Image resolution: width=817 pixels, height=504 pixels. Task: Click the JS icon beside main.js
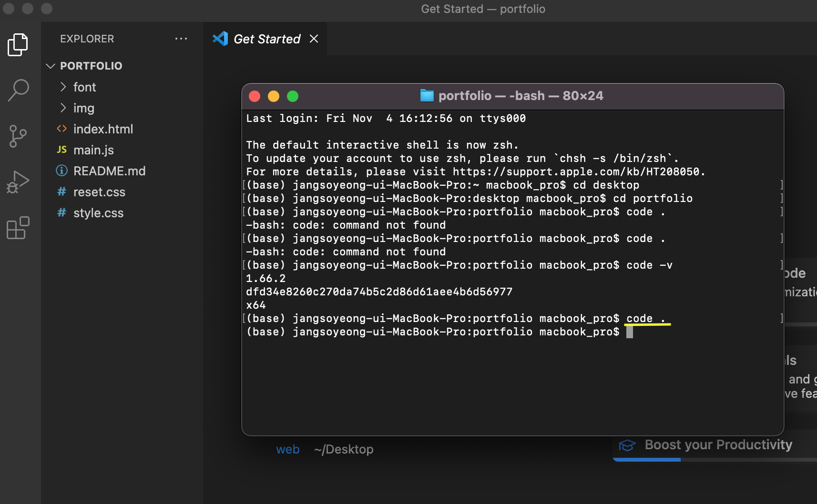click(x=62, y=150)
